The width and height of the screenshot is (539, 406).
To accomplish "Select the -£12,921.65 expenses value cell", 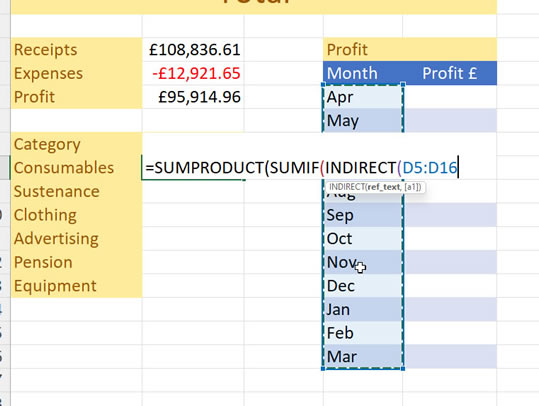I will pyautogui.click(x=193, y=73).
